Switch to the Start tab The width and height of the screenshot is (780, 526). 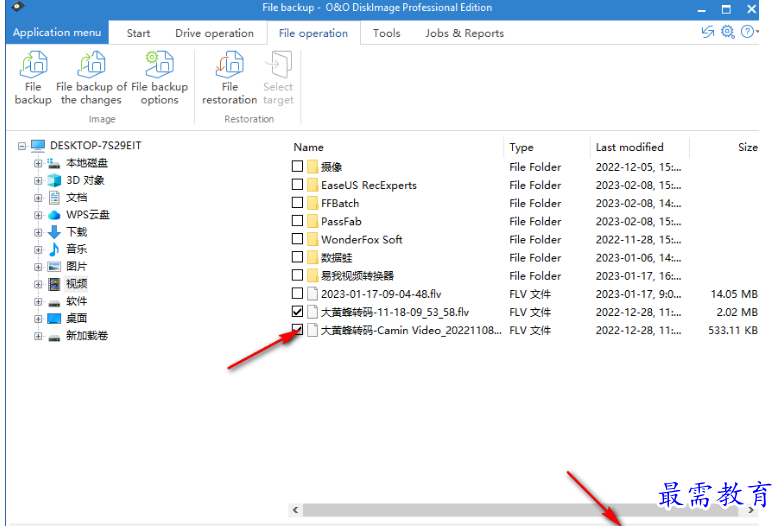tap(138, 33)
